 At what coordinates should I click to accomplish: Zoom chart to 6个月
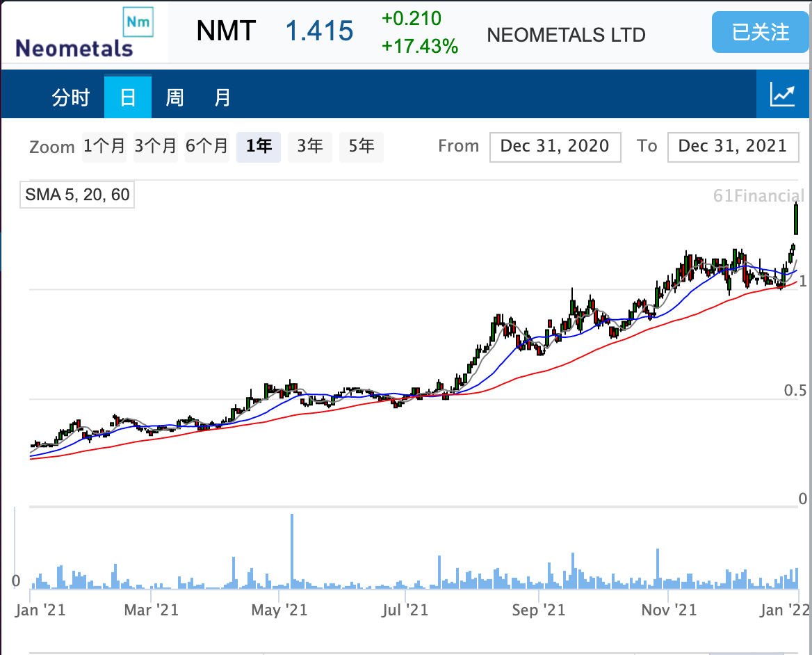(x=206, y=147)
